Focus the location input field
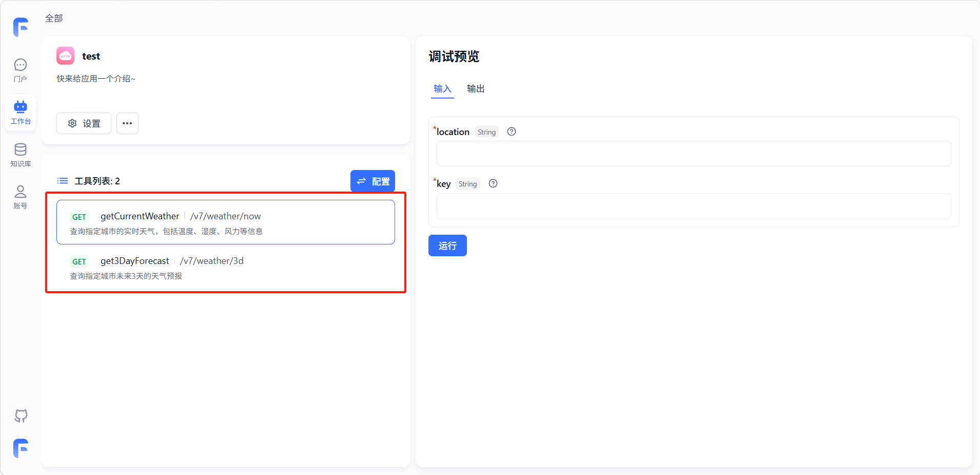Image resolution: width=980 pixels, height=475 pixels. coord(693,154)
